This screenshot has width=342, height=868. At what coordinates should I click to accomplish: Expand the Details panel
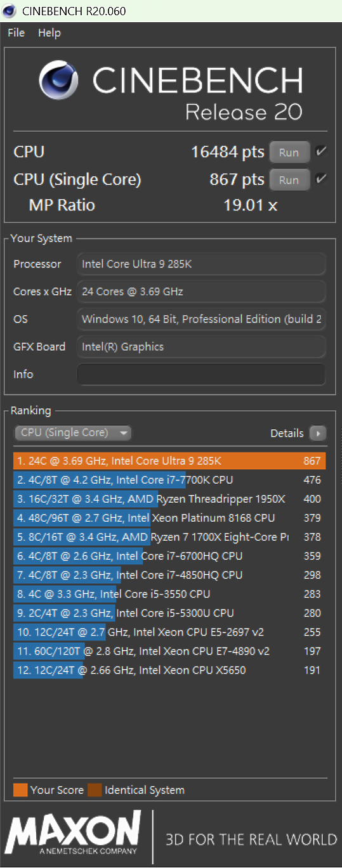(287, 434)
